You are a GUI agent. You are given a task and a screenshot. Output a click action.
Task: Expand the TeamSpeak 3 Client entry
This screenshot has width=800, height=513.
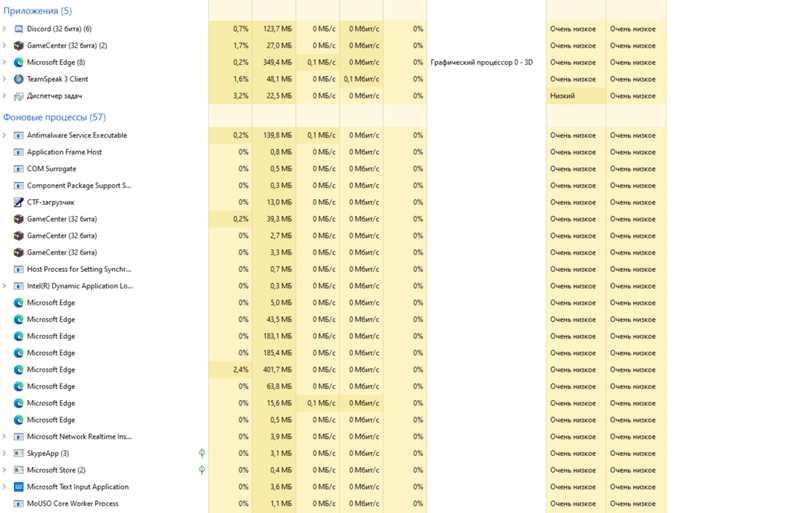click(5, 79)
